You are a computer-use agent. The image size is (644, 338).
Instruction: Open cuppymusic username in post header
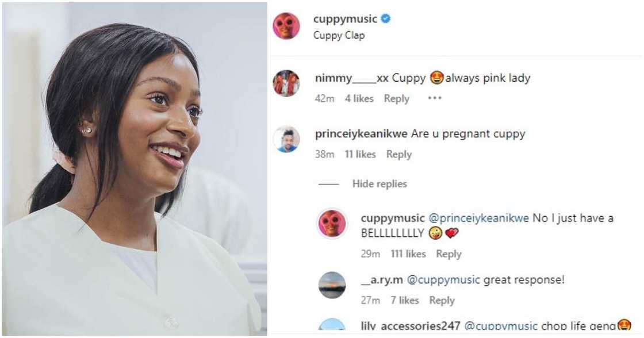pyautogui.click(x=345, y=19)
